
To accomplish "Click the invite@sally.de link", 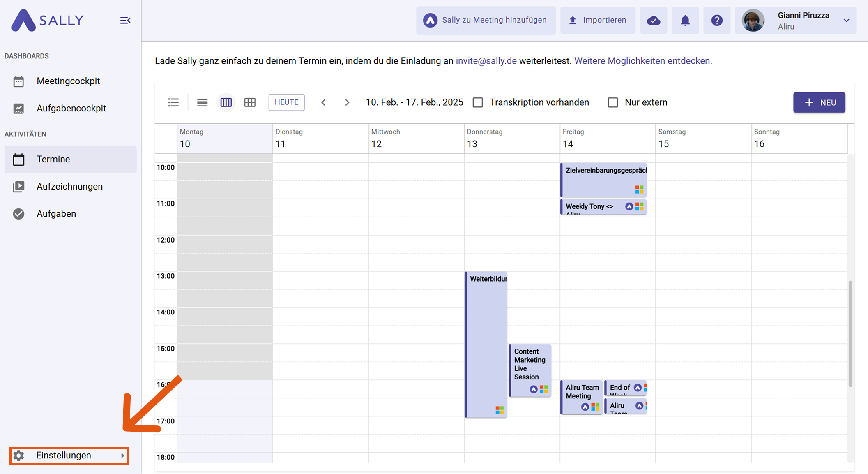I will click(x=486, y=61).
